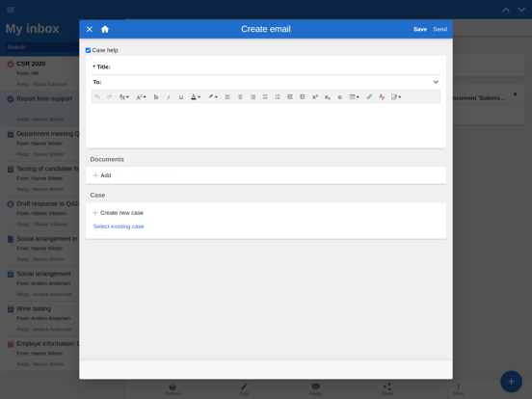Open Social arrangement in inbox item

point(40,249)
